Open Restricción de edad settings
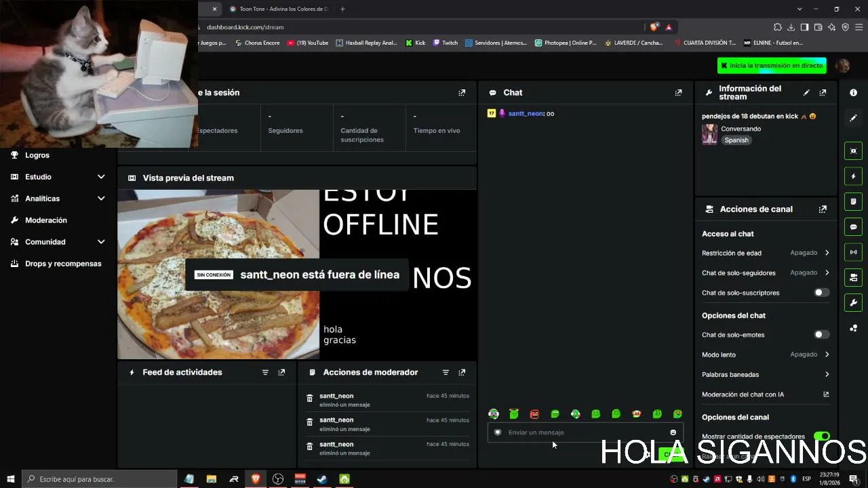Image resolution: width=868 pixels, height=488 pixels. coord(766,253)
